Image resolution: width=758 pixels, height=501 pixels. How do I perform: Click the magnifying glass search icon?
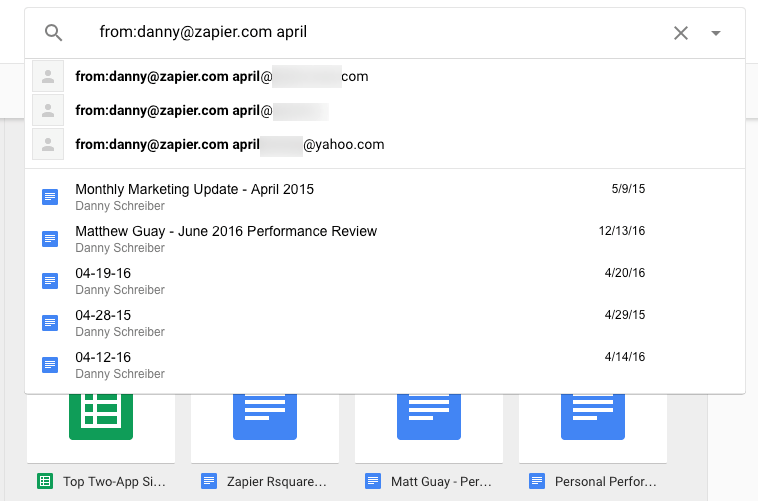54,33
